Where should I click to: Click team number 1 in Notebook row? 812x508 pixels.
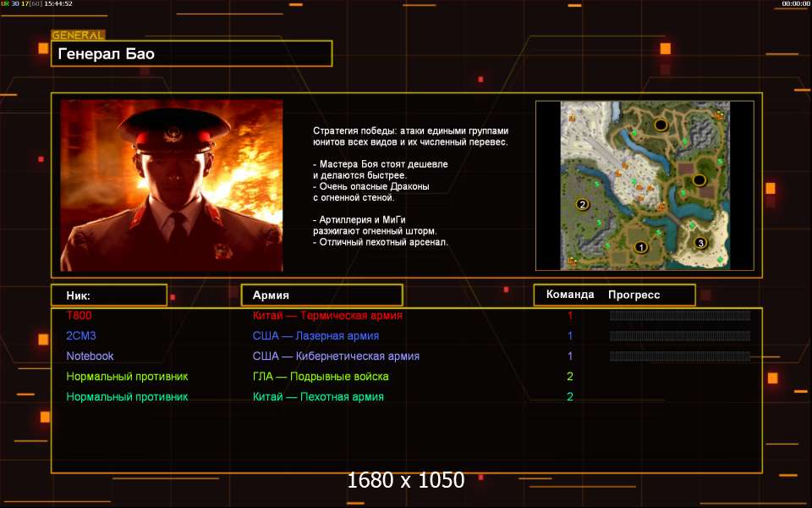coord(570,356)
